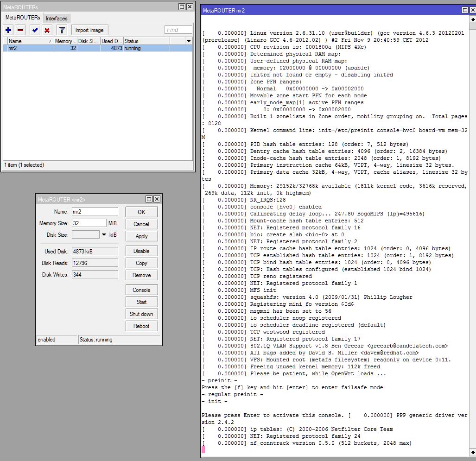This screenshot has height=461, width=476.
Task: Close the MetaROUTER <mr2> dialog
Action: coord(157,199)
